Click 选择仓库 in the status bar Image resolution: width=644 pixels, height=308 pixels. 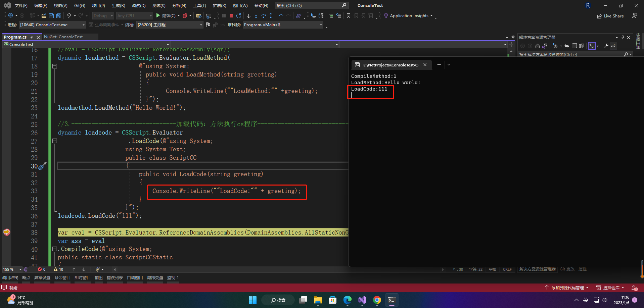[x=610, y=288]
